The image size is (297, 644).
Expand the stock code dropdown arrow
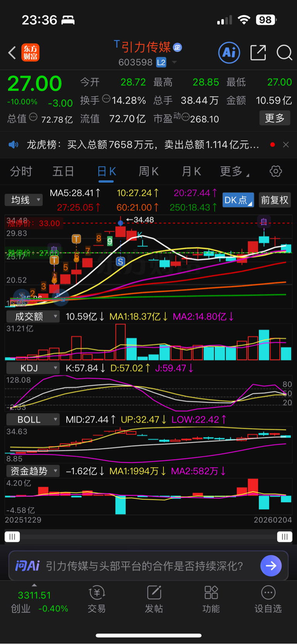pos(174,62)
